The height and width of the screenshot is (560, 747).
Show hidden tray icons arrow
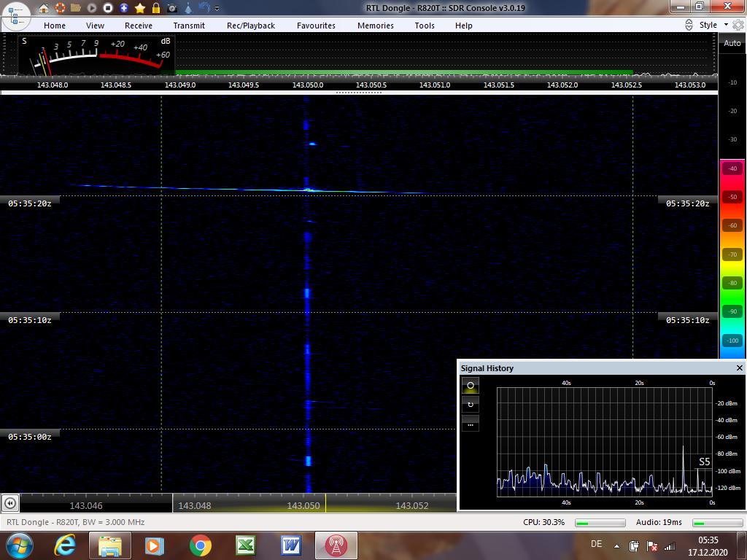[616, 546]
